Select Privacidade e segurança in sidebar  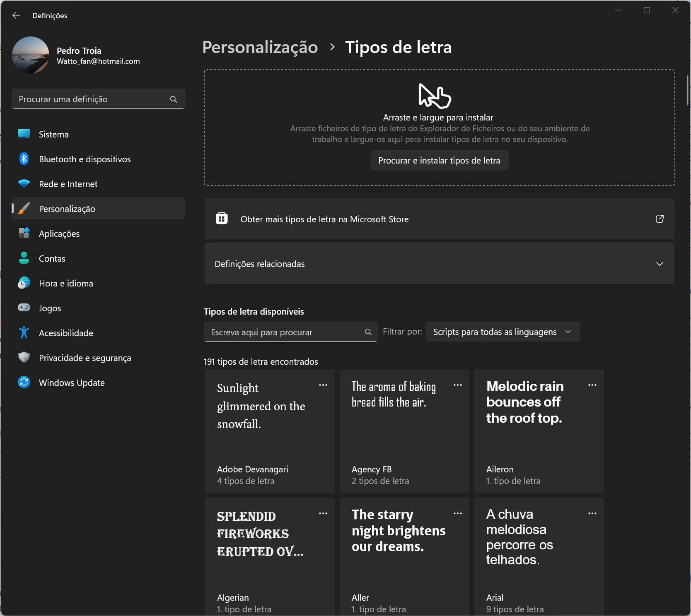pyautogui.click(x=85, y=358)
